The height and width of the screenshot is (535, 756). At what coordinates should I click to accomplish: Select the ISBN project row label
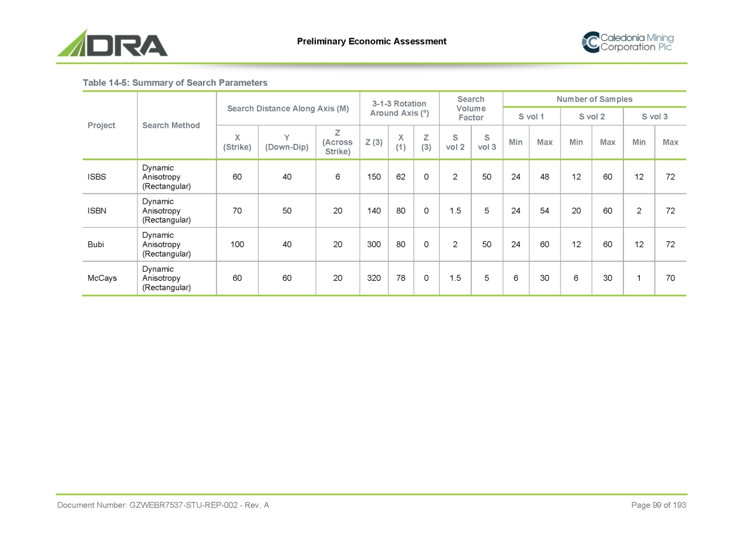(97, 211)
